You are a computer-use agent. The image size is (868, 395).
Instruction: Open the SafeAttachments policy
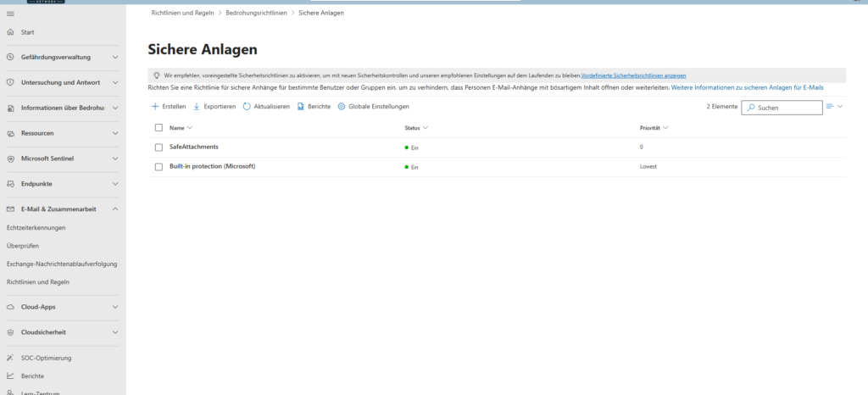194,147
